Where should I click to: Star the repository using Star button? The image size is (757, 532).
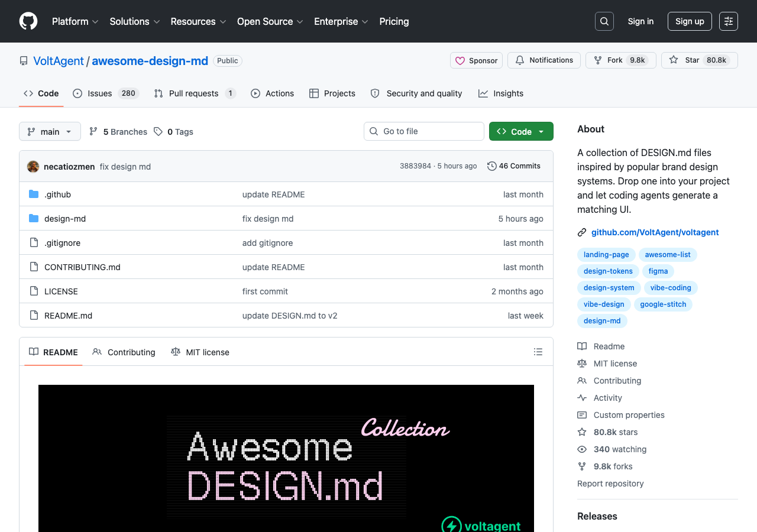point(700,60)
